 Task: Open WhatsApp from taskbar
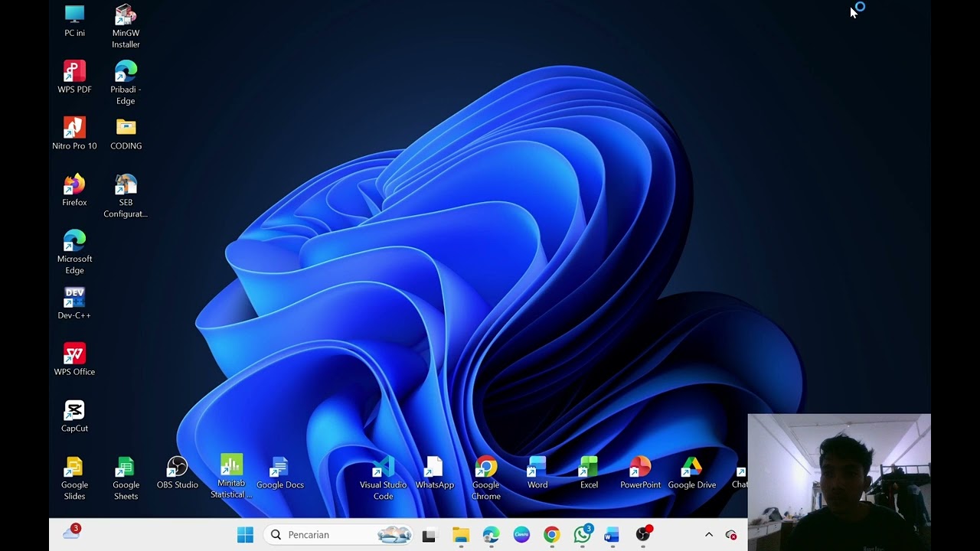[583, 535]
